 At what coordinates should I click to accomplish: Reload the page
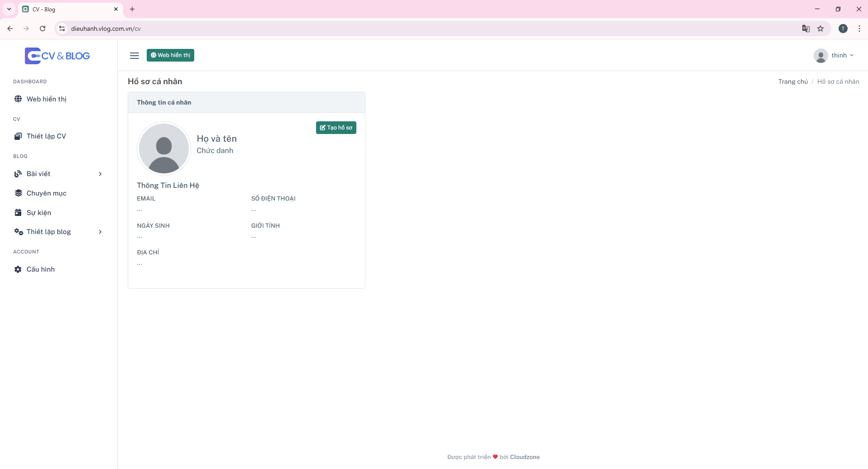point(43,29)
